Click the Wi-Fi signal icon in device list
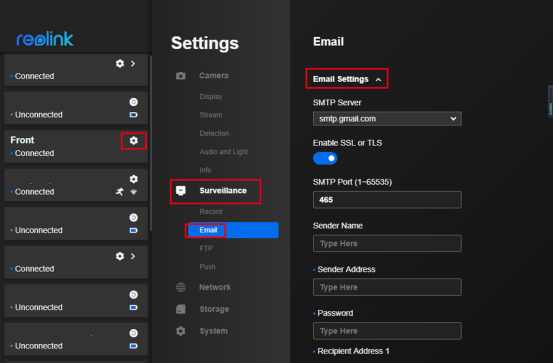 tap(134, 192)
